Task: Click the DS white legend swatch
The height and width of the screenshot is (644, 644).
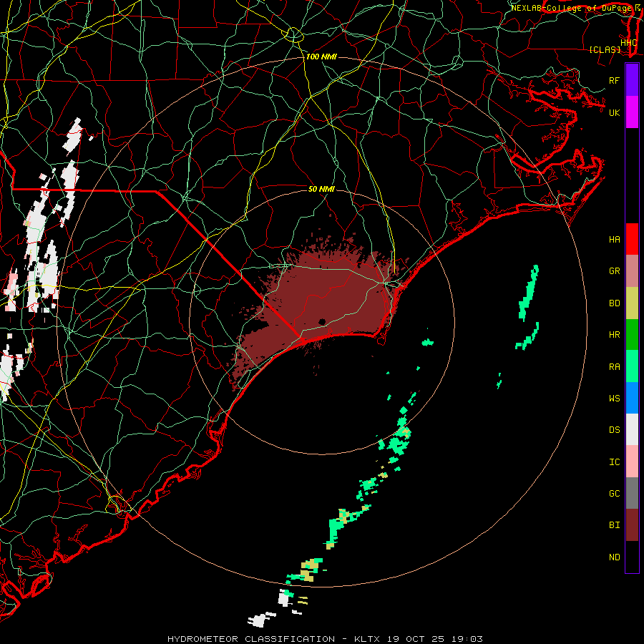Action: pos(632,429)
